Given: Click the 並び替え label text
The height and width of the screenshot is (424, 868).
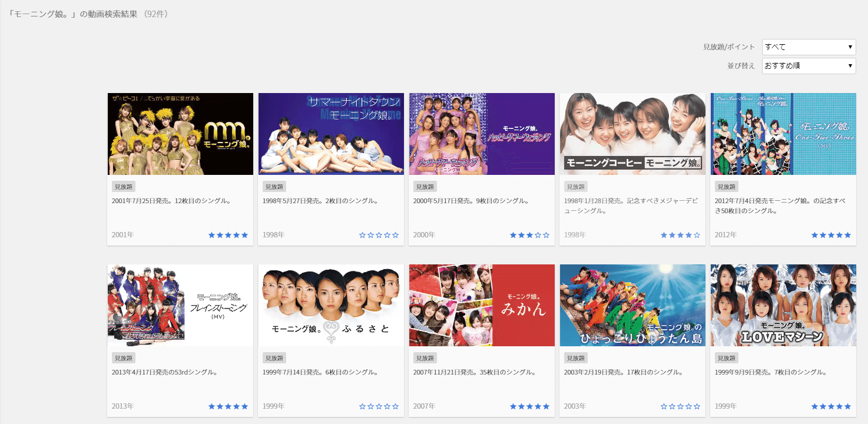Looking at the screenshot, I should pos(741,66).
